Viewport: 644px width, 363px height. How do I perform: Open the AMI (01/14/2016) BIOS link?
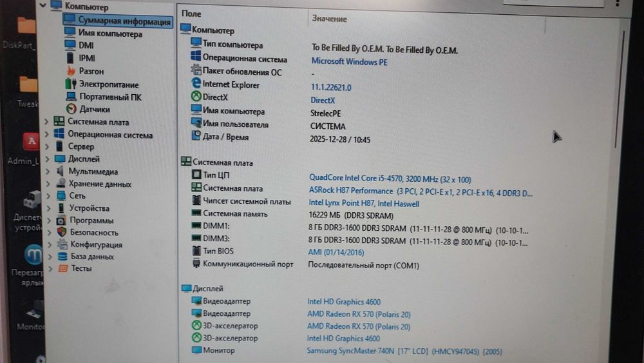coord(336,252)
